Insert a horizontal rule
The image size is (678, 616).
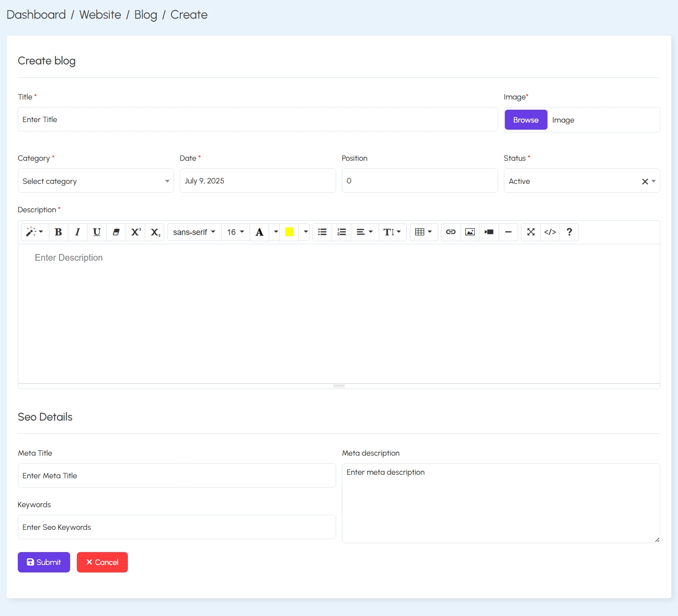click(508, 232)
